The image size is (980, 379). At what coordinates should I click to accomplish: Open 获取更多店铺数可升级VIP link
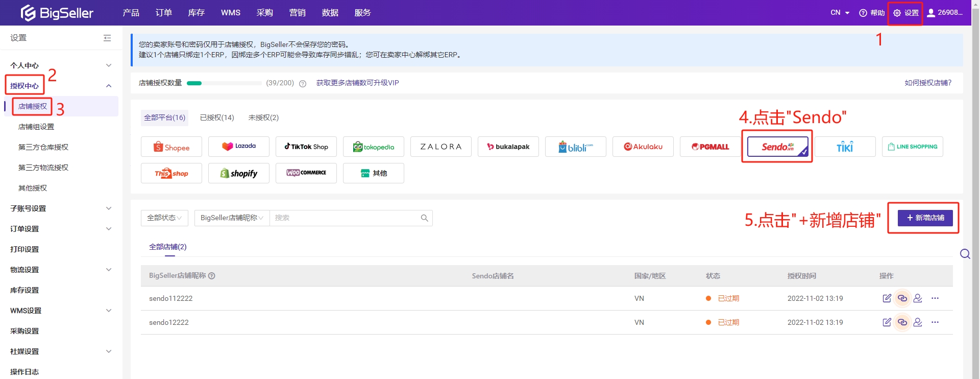pos(357,83)
